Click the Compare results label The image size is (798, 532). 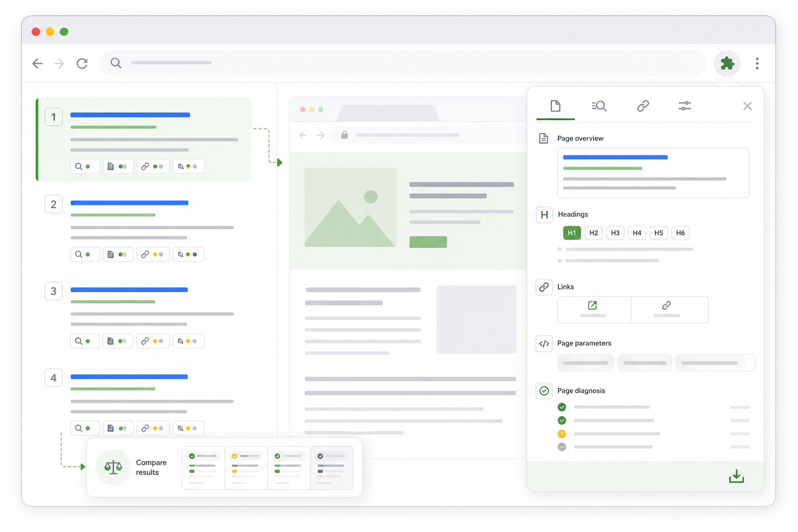pos(151,468)
